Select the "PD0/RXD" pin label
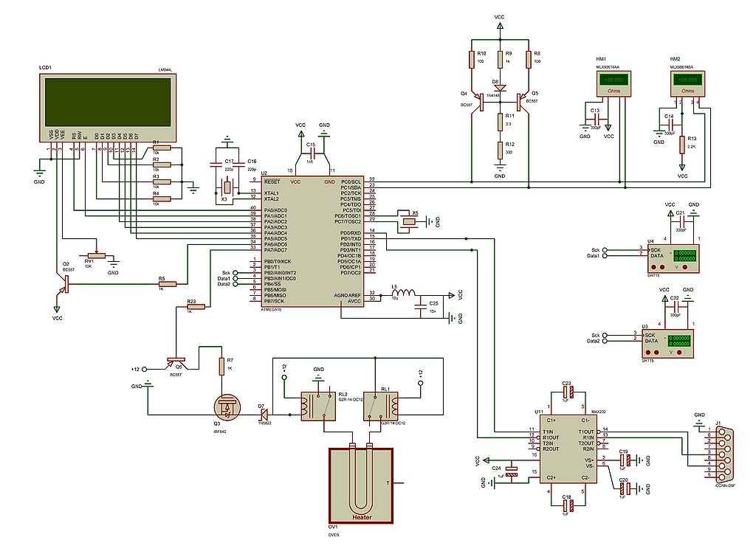The height and width of the screenshot is (557, 756). pyautogui.click(x=351, y=233)
